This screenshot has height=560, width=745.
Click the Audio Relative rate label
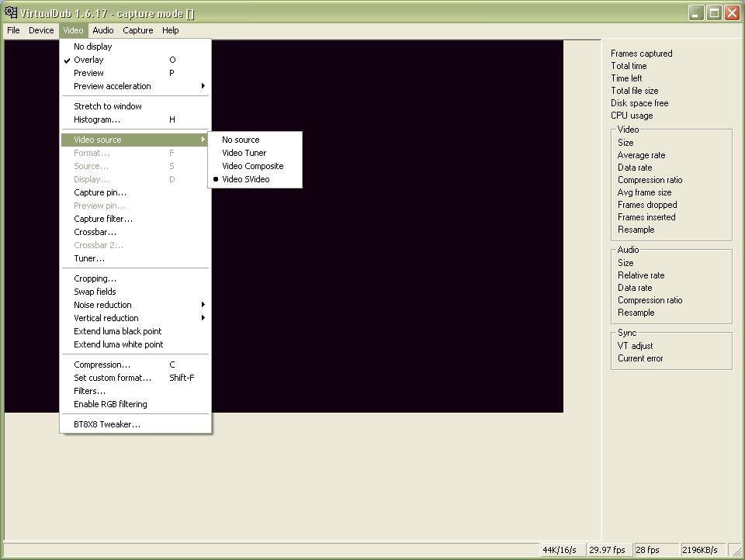point(641,275)
